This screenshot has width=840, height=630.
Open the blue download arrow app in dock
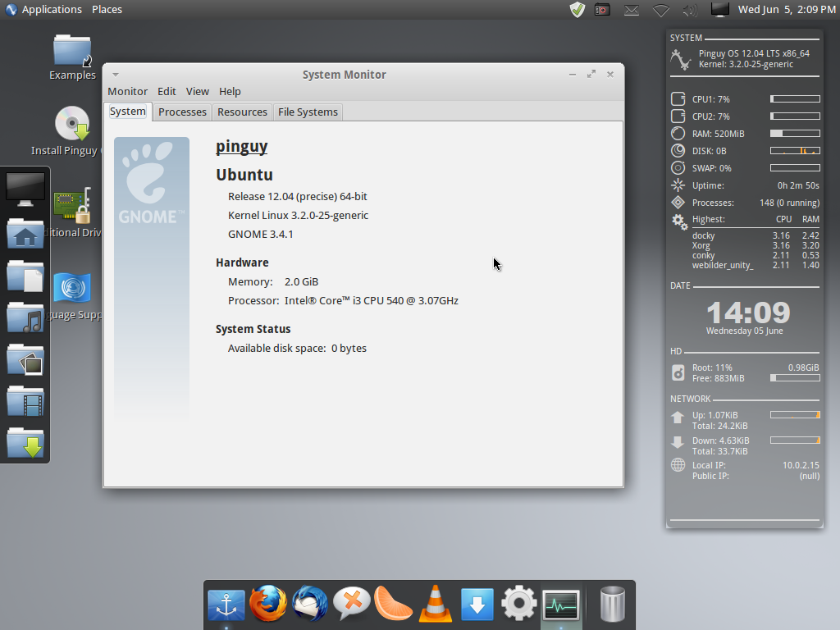[x=477, y=605]
